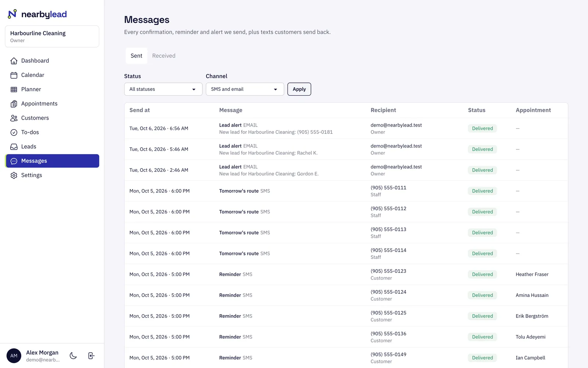Screen dimensions: 588x368
Task: Click the Apply filter button
Action: (299, 89)
